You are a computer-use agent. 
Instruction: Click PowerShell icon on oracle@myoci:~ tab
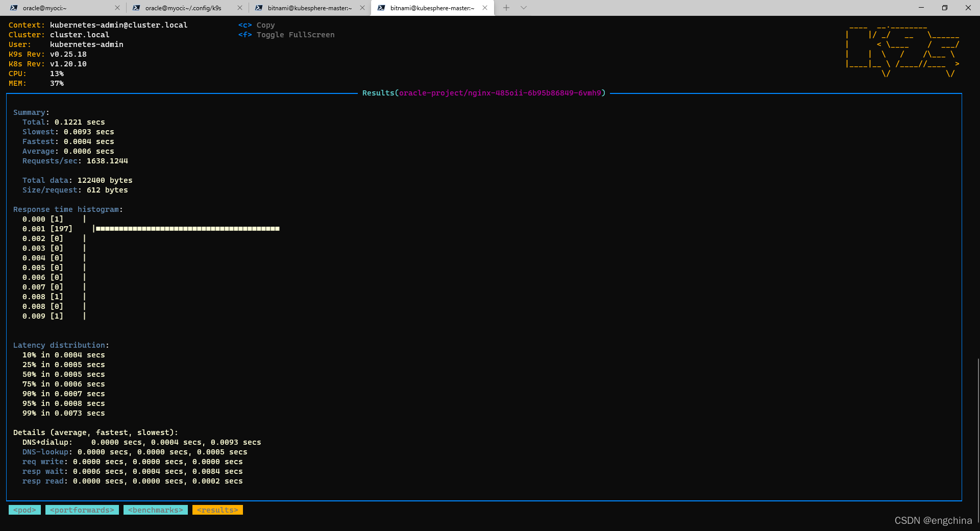14,8
